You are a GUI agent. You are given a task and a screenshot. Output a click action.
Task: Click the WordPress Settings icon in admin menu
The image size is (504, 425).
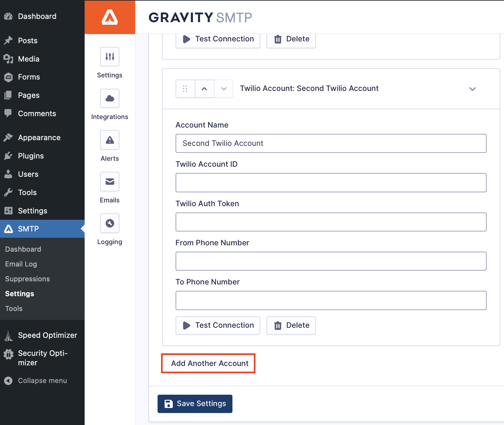tap(8, 211)
